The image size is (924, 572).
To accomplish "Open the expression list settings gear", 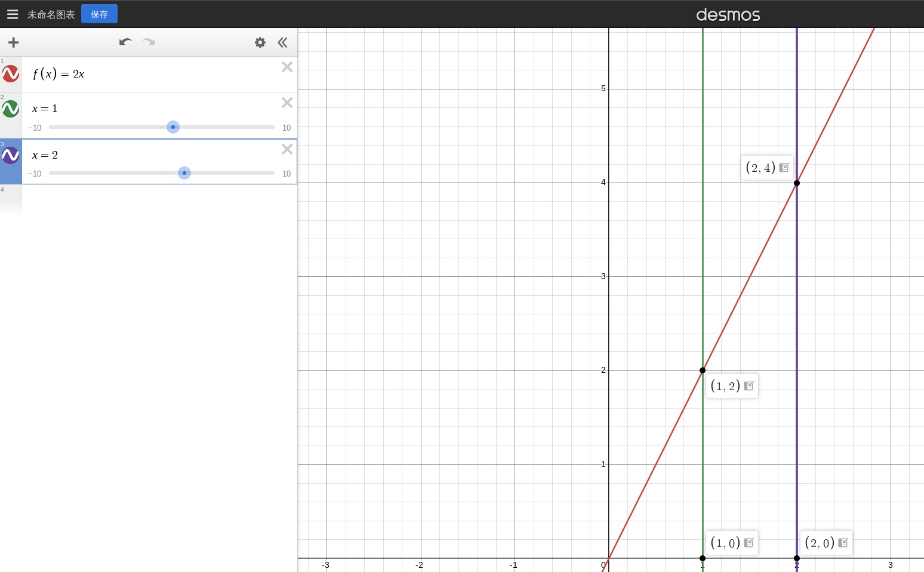I will click(260, 42).
